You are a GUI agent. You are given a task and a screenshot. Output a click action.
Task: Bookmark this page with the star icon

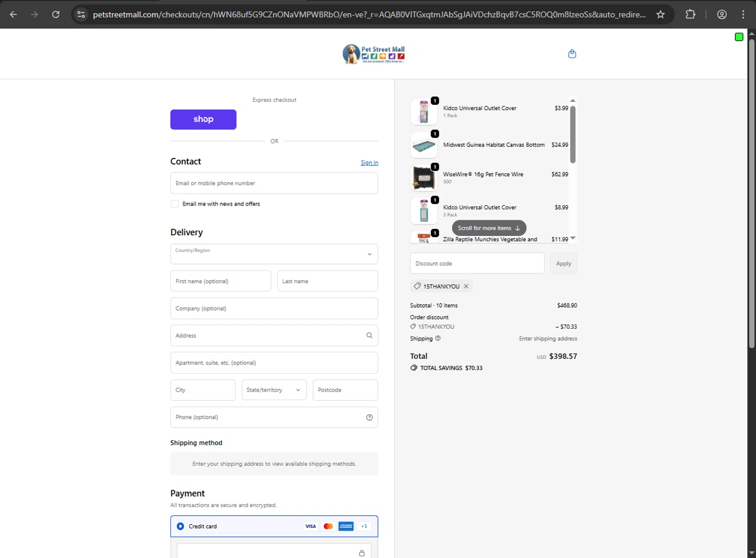[660, 15]
